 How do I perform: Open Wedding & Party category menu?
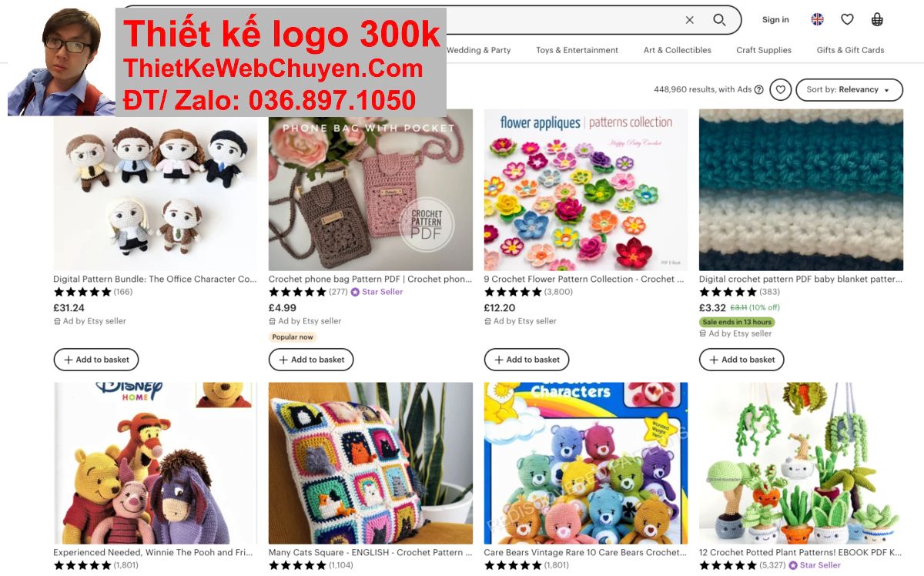click(479, 50)
